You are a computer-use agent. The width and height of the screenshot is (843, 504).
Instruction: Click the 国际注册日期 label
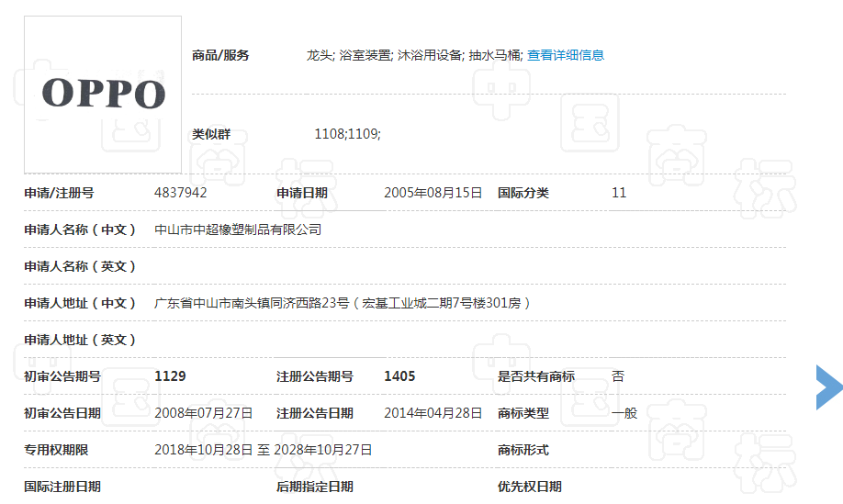point(62,487)
